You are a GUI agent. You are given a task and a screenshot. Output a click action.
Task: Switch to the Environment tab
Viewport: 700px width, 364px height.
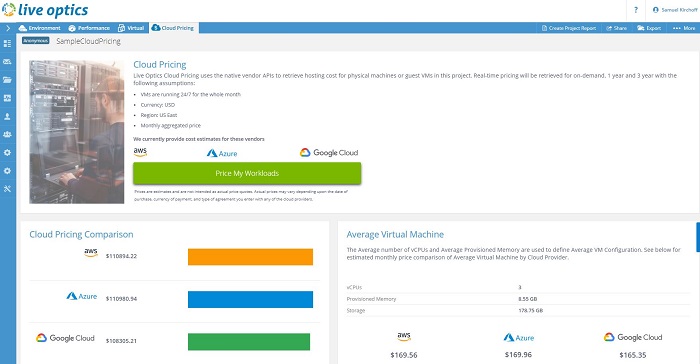tap(39, 28)
